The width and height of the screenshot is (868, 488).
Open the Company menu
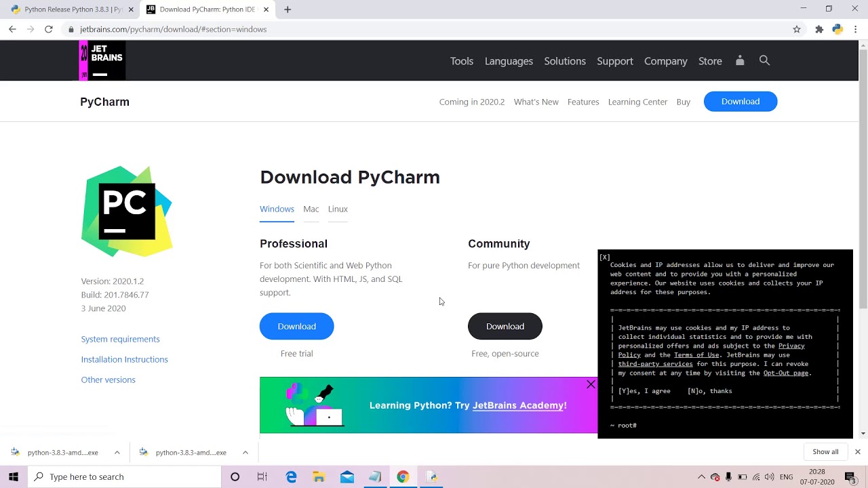666,61
